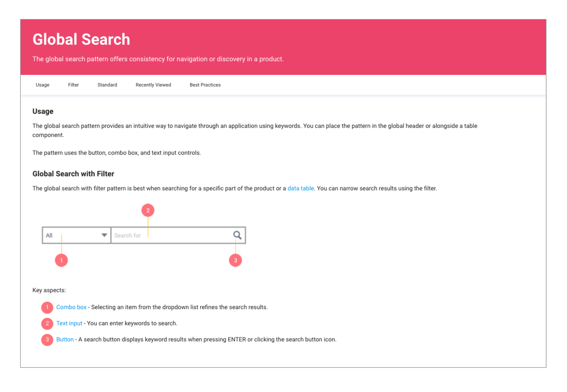Screen dimensions: 567x392
Task: Switch to the Usage tab
Action: (x=43, y=85)
